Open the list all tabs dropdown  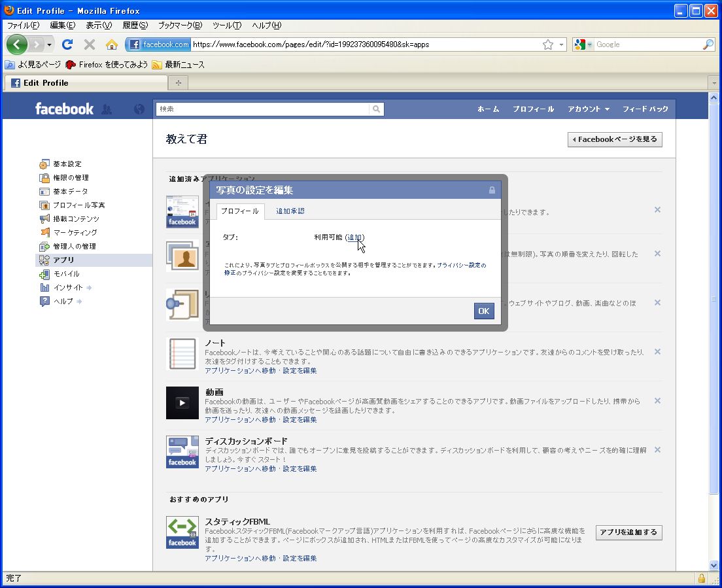click(x=714, y=83)
